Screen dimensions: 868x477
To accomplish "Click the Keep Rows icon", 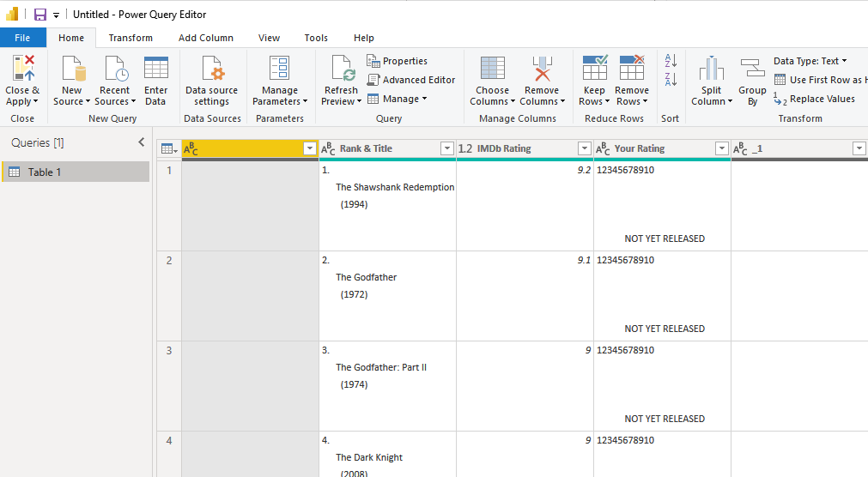I will (x=594, y=69).
